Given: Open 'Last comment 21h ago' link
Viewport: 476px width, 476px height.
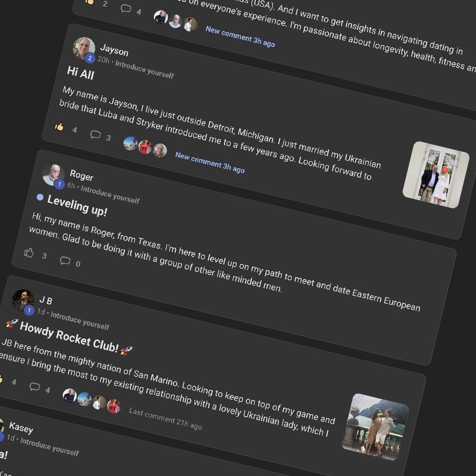Looking at the screenshot, I should 165,419.
